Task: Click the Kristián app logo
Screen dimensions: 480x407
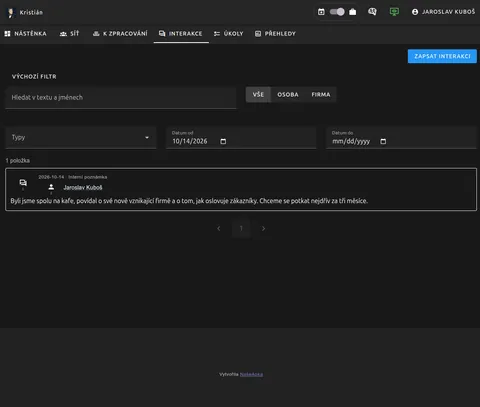Action: coord(11,12)
